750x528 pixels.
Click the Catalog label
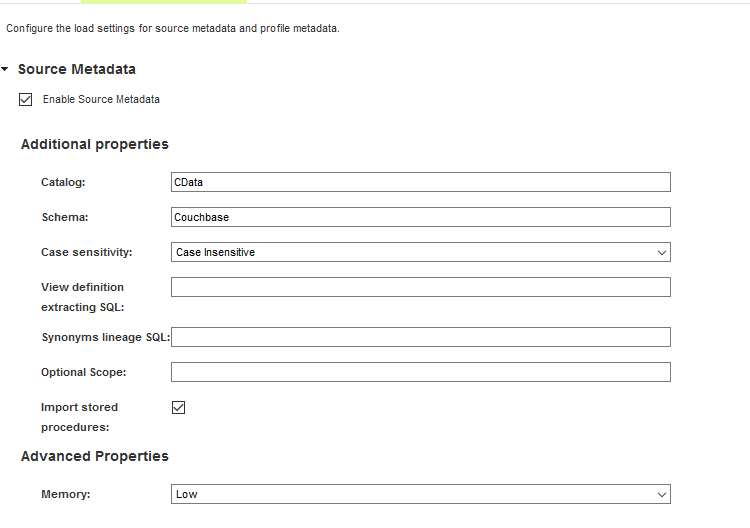pyautogui.click(x=63, y=182)
